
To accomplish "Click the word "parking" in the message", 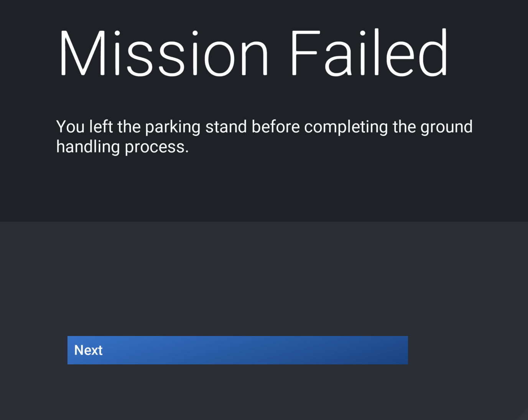I will tap(173, 128).
